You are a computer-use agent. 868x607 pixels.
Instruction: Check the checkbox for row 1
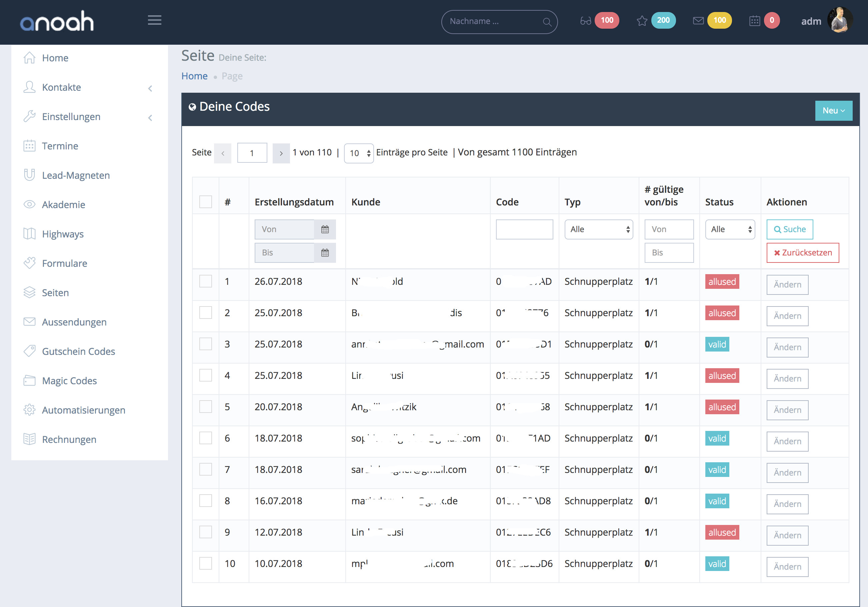pos(205,281)
